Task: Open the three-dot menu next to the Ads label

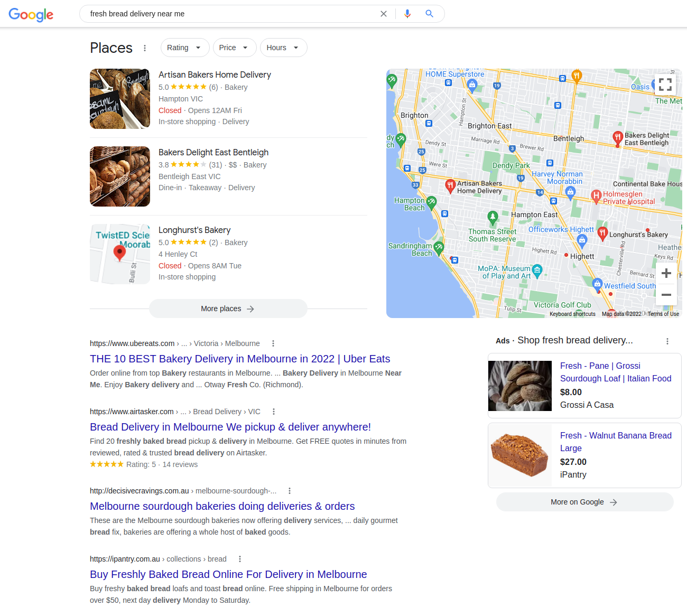Action: point(667,341)
